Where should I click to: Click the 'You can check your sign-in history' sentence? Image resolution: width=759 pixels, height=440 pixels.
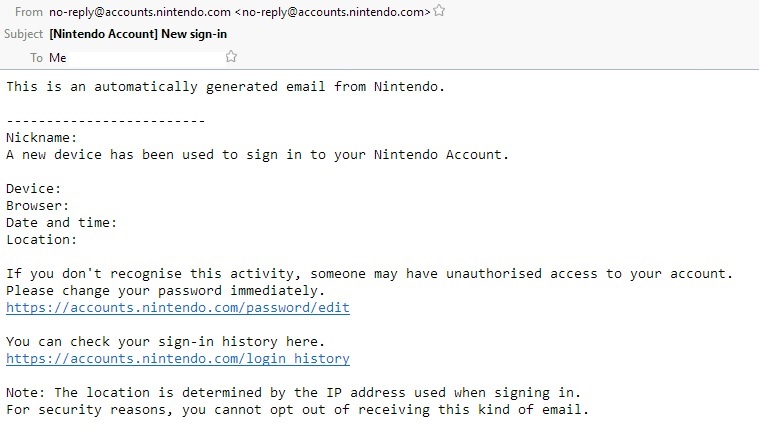coord(165,342)
